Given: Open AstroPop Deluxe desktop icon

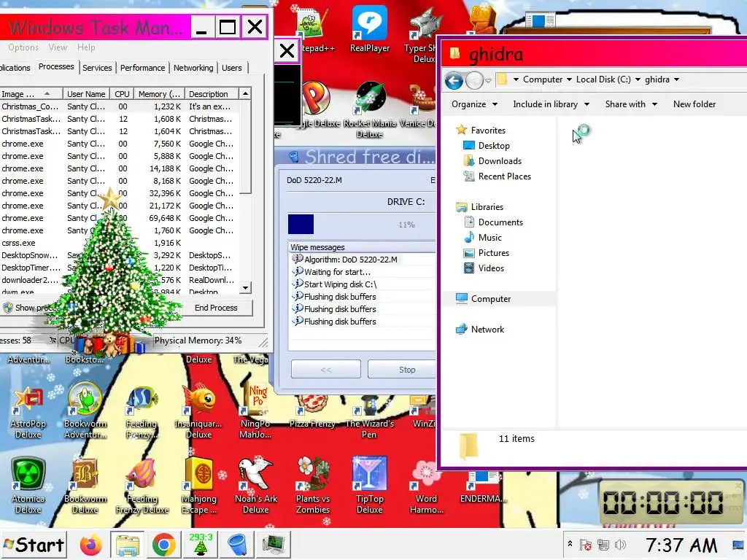Looking at the screenshot, I should coord(28,413).
